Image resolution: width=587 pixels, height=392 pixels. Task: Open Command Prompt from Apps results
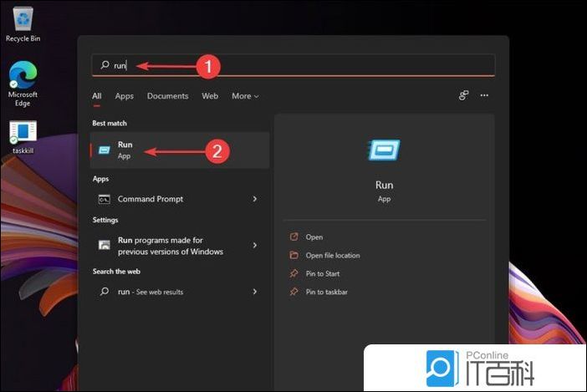click(151, 199)
